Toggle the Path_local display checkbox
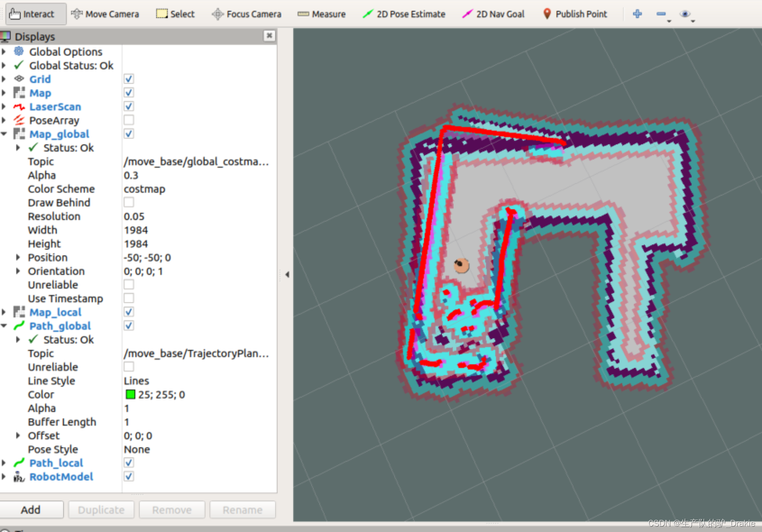Viewport: 762px width, 532px height. pos(129,463)
